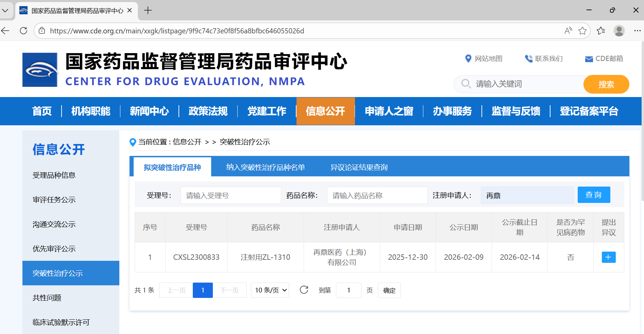View site information lock icon
Screen dimensions: 644x334
coord(42,31)
